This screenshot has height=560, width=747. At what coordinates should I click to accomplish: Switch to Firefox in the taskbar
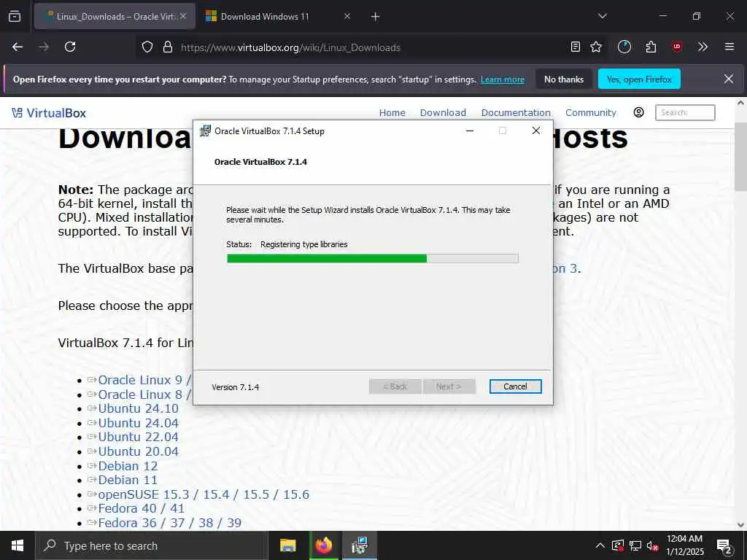(x=323, y=545)
